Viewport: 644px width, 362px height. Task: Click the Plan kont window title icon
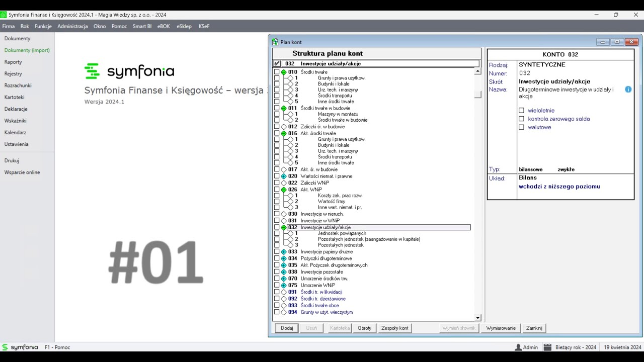point(275,42)
